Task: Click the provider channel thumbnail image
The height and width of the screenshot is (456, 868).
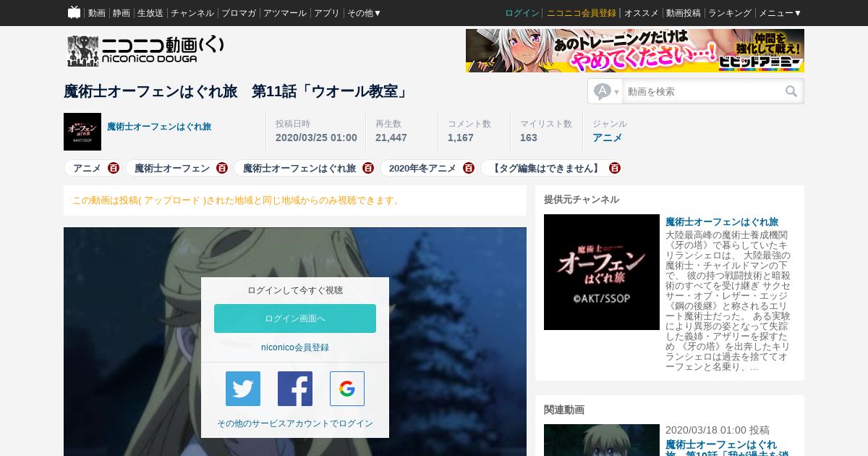Action: pos(602,272)
